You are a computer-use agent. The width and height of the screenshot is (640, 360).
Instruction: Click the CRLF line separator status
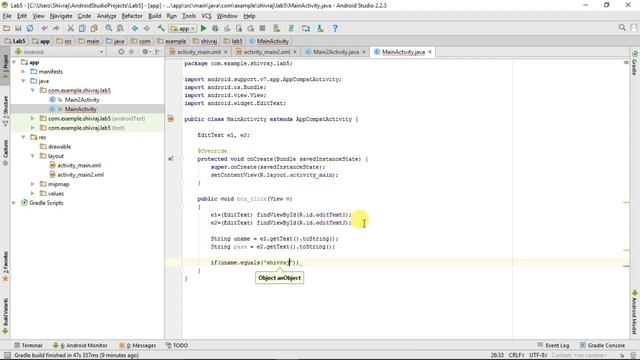(516, 355)
